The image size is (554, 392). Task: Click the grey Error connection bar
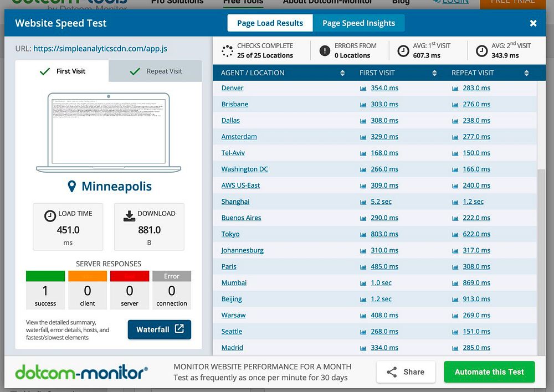172,276
